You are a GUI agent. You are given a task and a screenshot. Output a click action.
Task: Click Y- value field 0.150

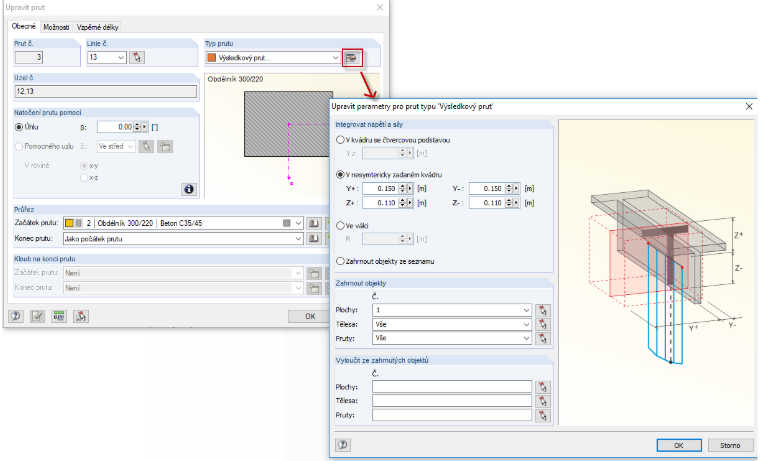click(487, 189)
